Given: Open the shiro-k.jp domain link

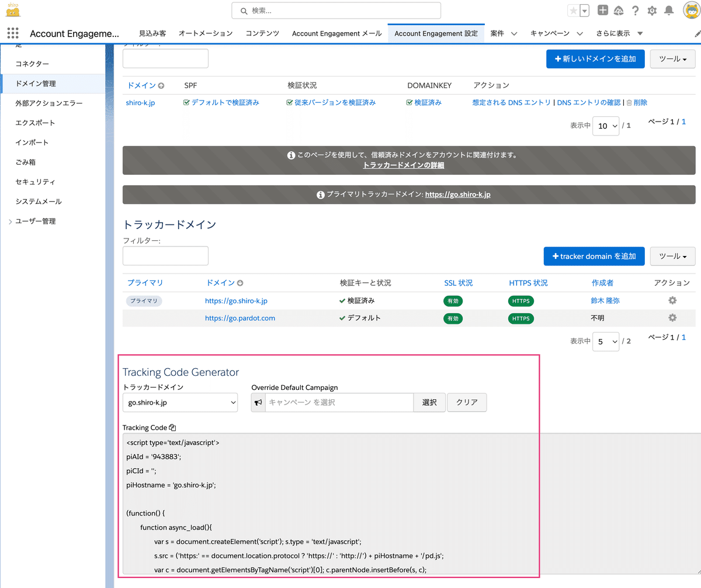Looking at the screenshot, I should 140,102.
